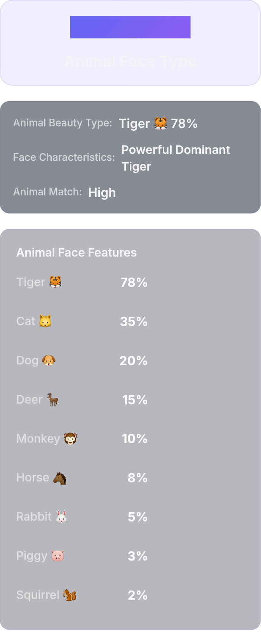The height and width of the screenshot is (644, 261).
Task: Click the Animal Beauty Type label
Action: 63,123
